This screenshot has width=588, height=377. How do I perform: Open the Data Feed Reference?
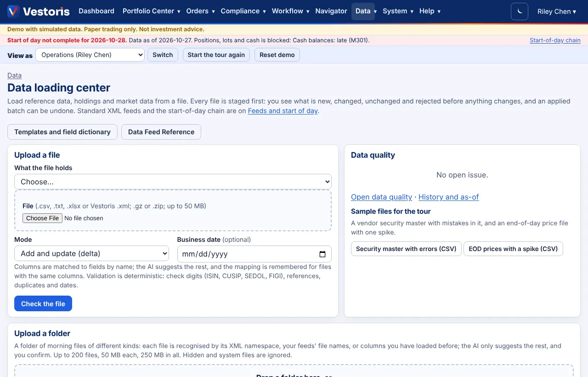coord(161,132)
